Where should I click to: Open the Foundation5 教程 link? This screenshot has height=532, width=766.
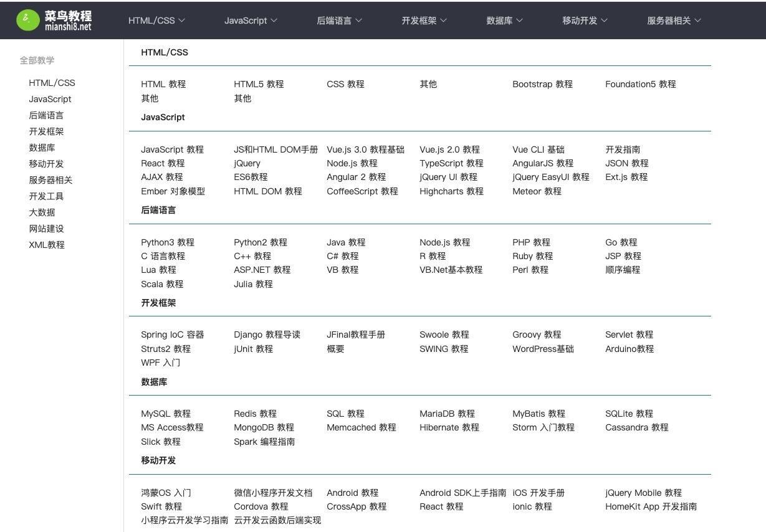coord(641,84)
